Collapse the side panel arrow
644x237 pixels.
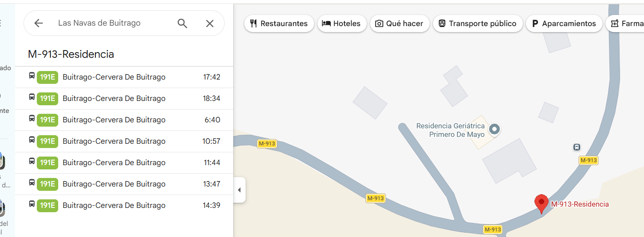point(239,190)
